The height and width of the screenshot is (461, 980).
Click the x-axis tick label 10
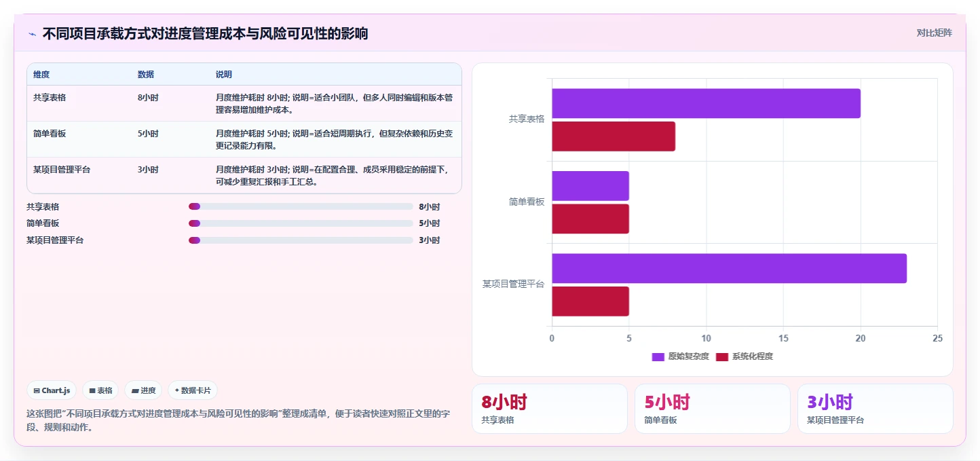click(x=706, y=338)
